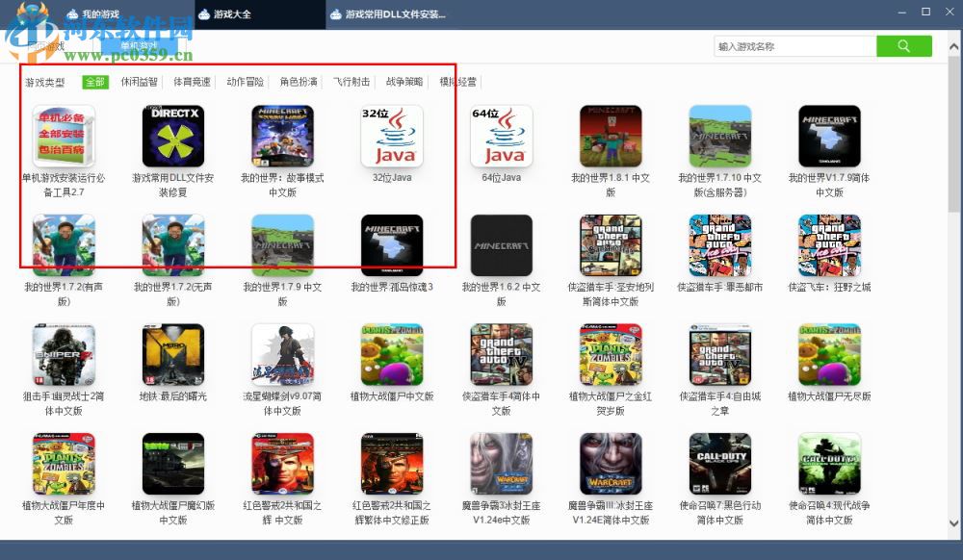The width and height of the screenshot is (963, 560).
Task: Select 侠盗猎车手:圣安地列斯简体中文版 icon
Action: (x=611, y=245)
